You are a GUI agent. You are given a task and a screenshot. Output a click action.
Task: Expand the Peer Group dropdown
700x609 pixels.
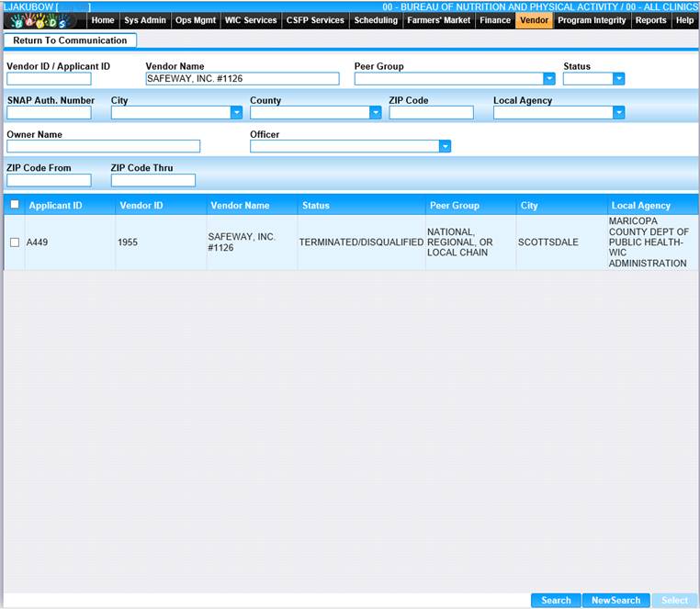coord(549,79)
